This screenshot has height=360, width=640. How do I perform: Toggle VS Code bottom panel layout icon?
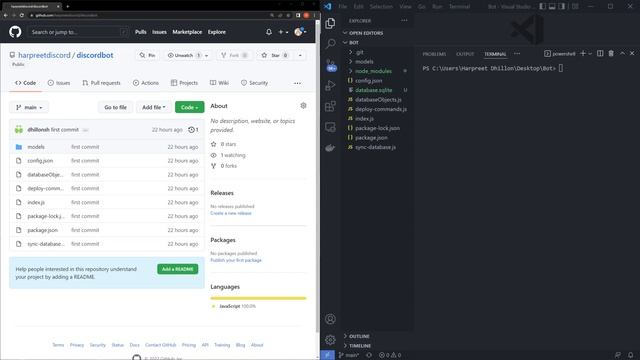coord(552,7)
